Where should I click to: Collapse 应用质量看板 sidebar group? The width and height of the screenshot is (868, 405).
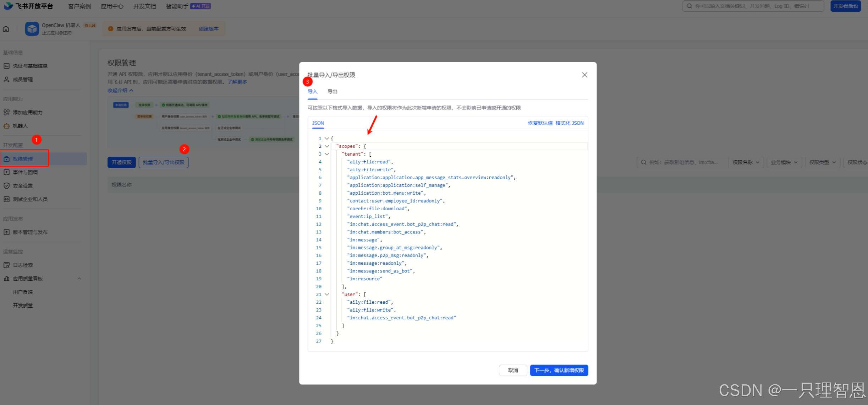[x=79, y=279]
